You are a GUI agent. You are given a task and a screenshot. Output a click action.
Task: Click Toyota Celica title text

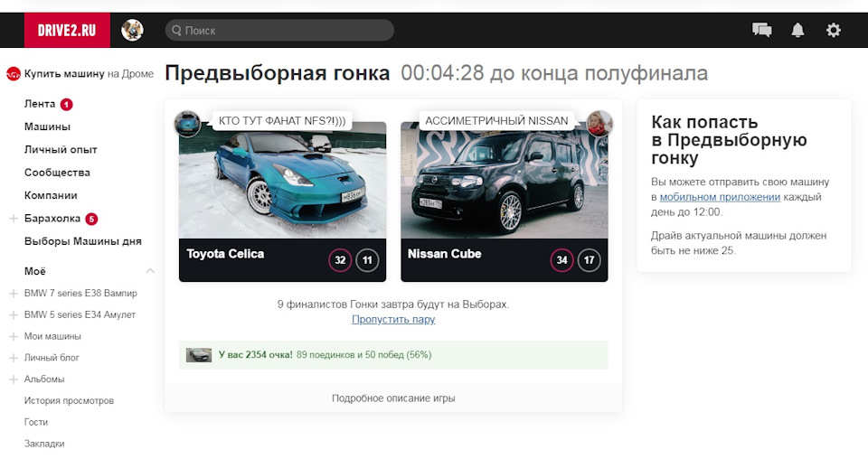tap(225, 254)
